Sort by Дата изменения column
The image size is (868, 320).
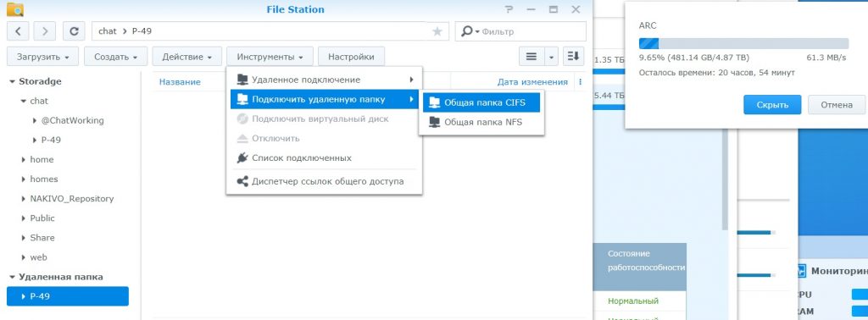[x=532, y=82]
